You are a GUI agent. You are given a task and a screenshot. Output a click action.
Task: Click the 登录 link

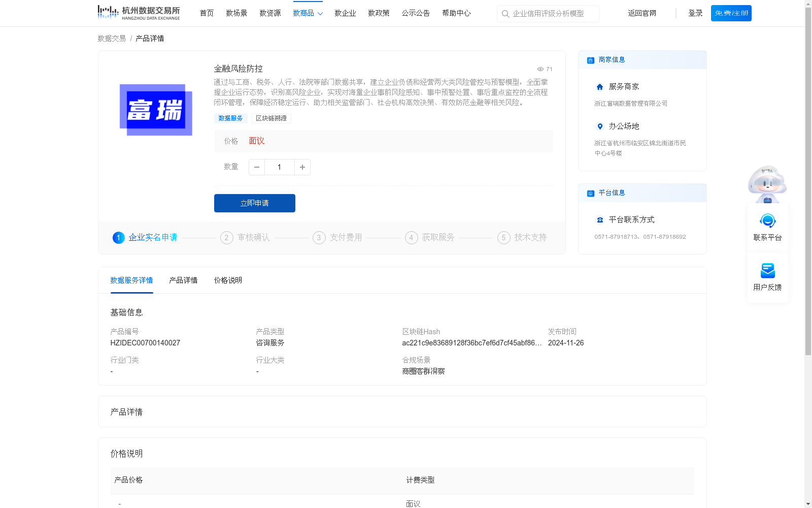pos(695,13)
